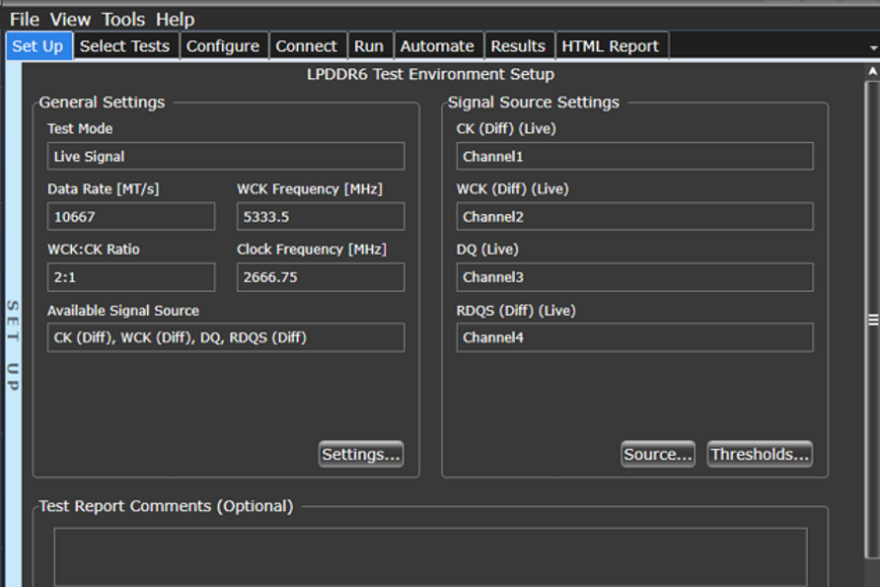Click the DQ (Live) Channel3 field
Image resolution: width=880 pixels, height=587 pixels.
[635, 277]
